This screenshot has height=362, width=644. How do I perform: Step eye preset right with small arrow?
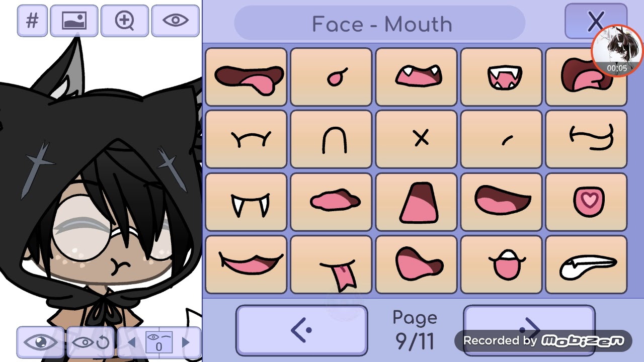[186, 342]
